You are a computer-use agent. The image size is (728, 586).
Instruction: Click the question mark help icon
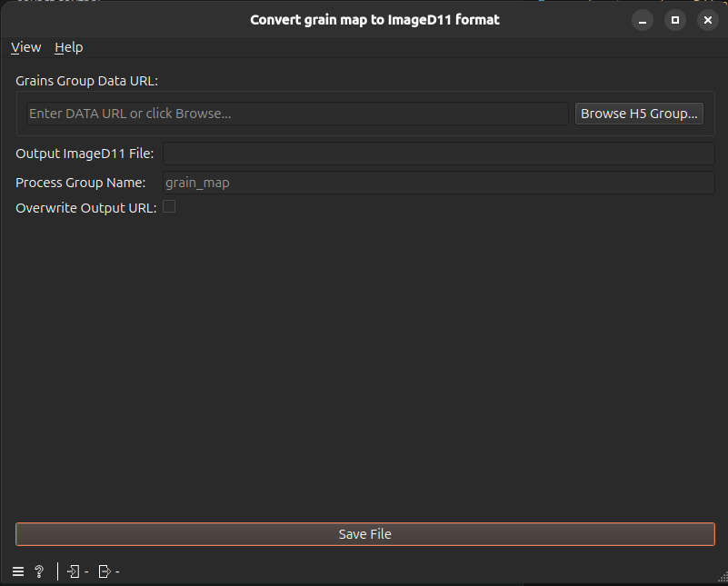pyautogui.click(x=39, y=571)
